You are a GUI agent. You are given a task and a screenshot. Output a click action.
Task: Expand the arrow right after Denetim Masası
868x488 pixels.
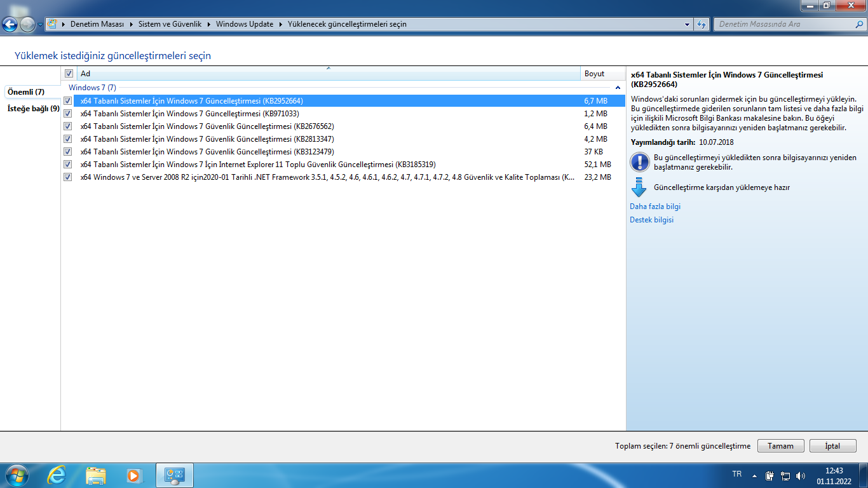pyautogui.click(x=132, y=24)
